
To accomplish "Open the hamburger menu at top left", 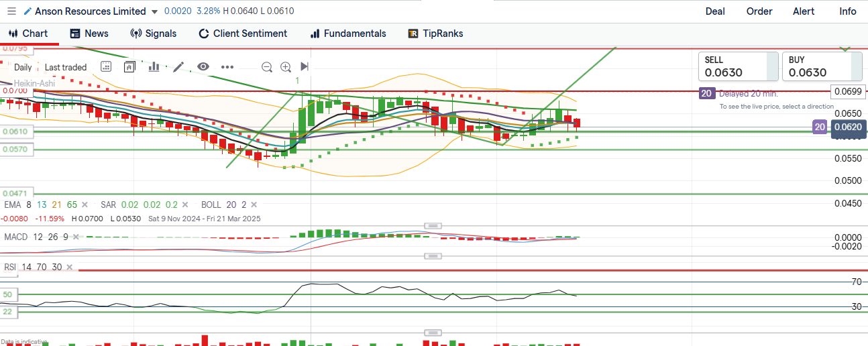I will click(11, 11).
